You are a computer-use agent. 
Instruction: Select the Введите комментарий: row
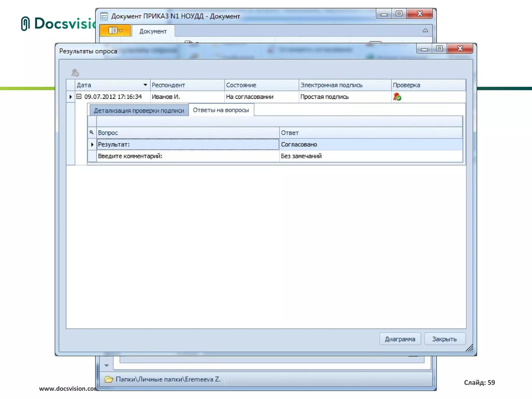[188, 156]
